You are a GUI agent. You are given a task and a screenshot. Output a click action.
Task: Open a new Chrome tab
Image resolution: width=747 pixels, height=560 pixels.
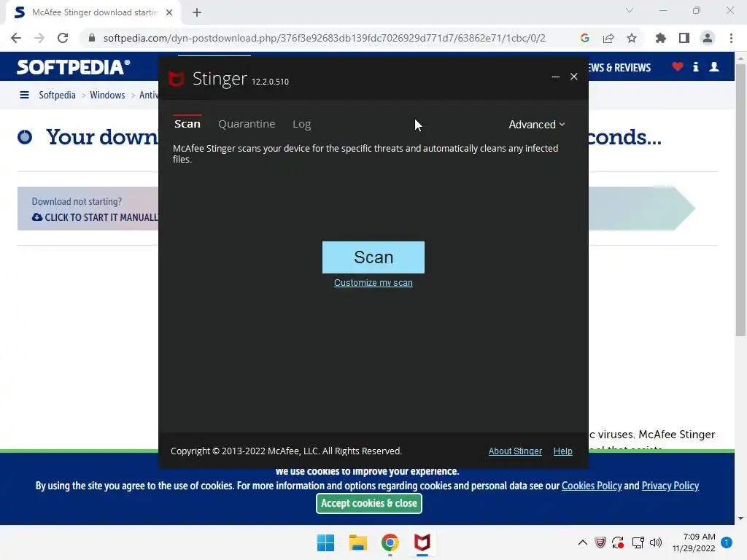[x=197, y=12]
